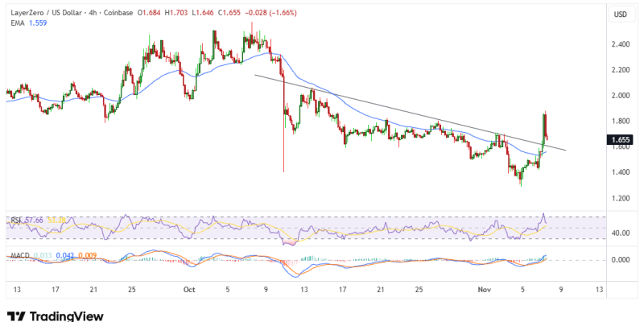
Task: Click the RSI value 57.66
Action: [x=35, y=219]
